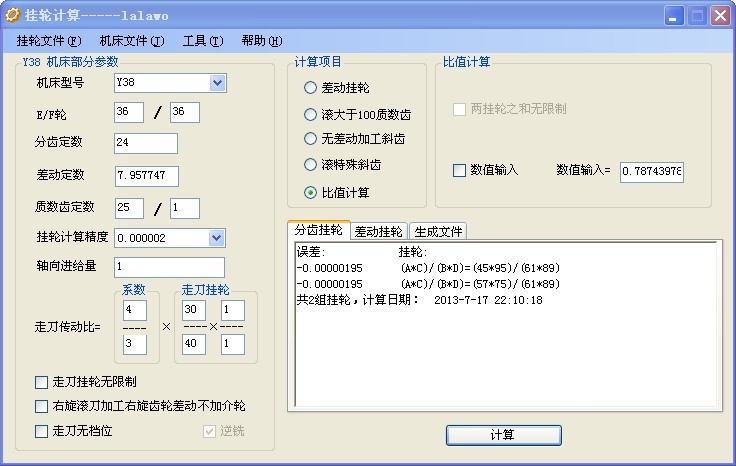Close the 挂轮计算 window

click(x=721, y=16)
